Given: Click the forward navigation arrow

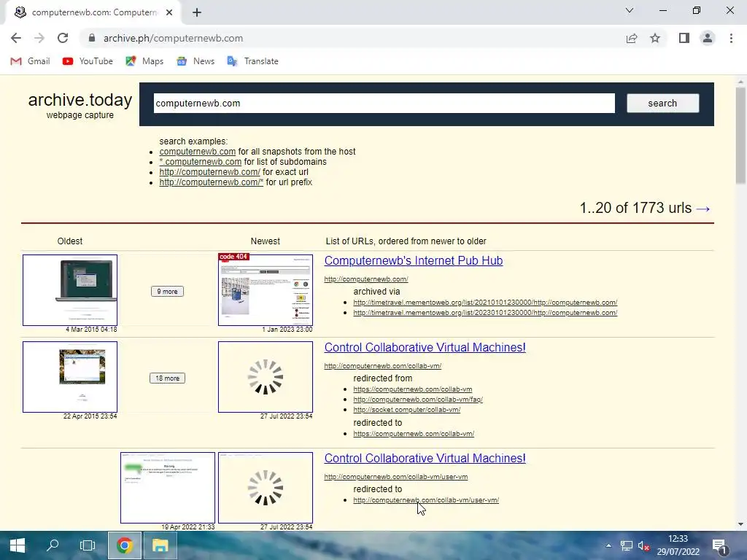Looking at the screenshot, I should pyautogui.click(x=39, y=38).
